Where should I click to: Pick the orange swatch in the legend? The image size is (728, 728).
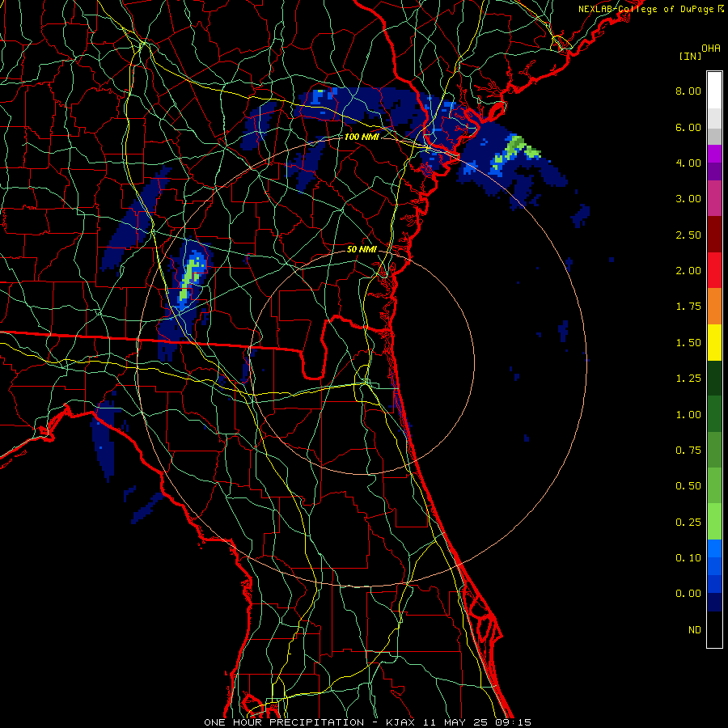714,307
